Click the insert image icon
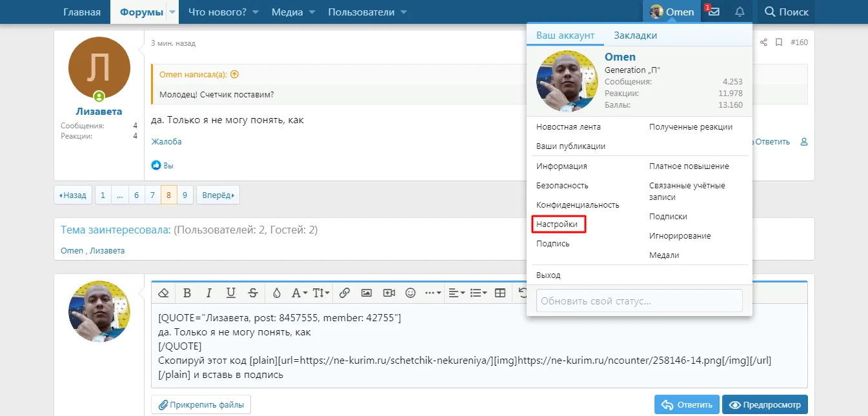This screenshot has height=416, width=868. click(x=367, y=293)
